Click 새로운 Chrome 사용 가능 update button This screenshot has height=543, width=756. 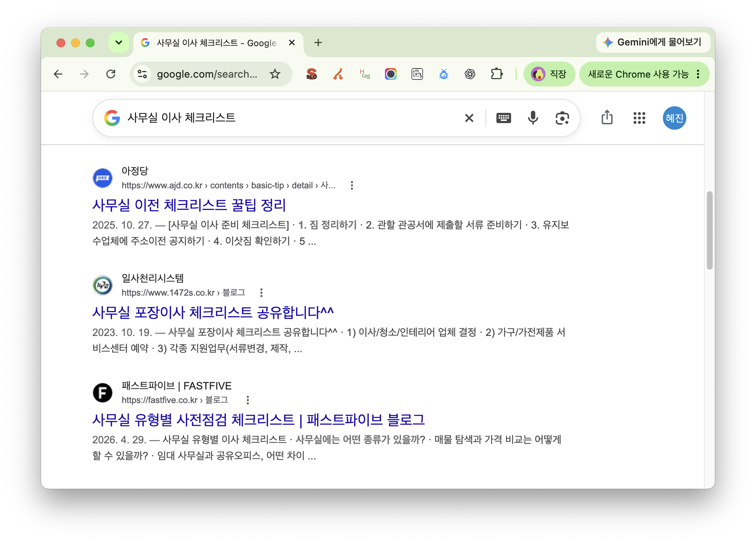[638, 74]
